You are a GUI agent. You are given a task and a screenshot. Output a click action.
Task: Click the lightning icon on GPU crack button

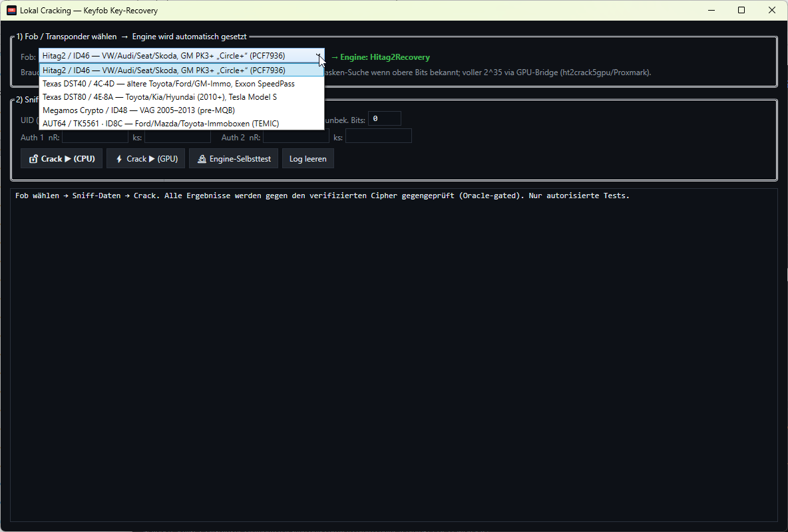[x=119, y=159]
